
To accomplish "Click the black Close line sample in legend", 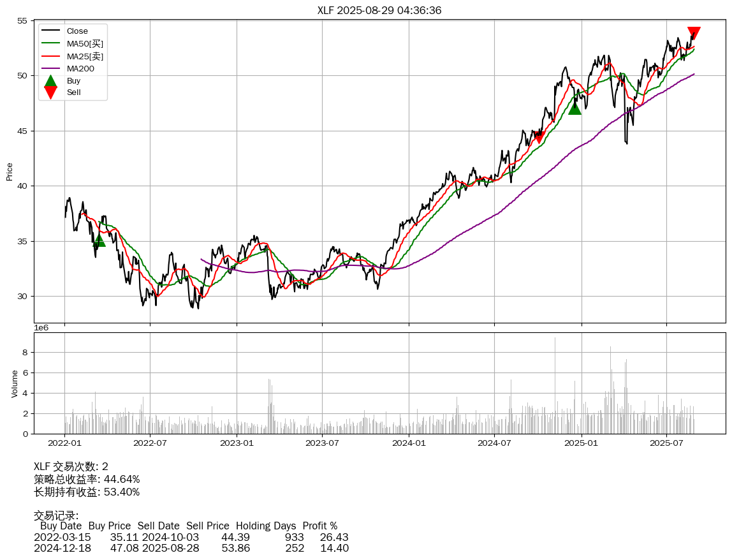I will (50, 31).
